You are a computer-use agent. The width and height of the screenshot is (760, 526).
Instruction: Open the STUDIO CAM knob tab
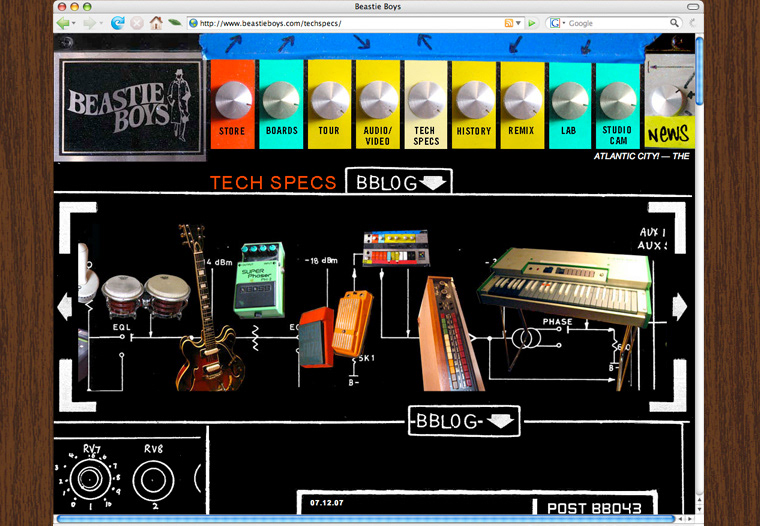tap(618, 105)
